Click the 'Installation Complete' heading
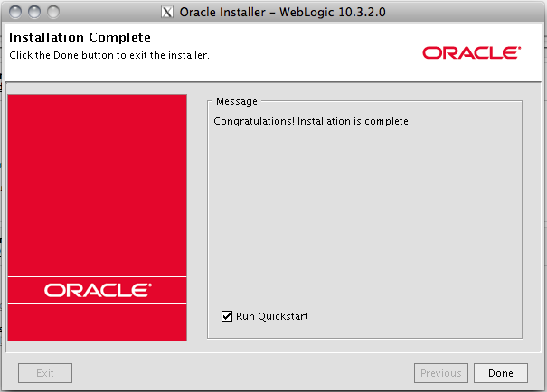 coord(80,37)
